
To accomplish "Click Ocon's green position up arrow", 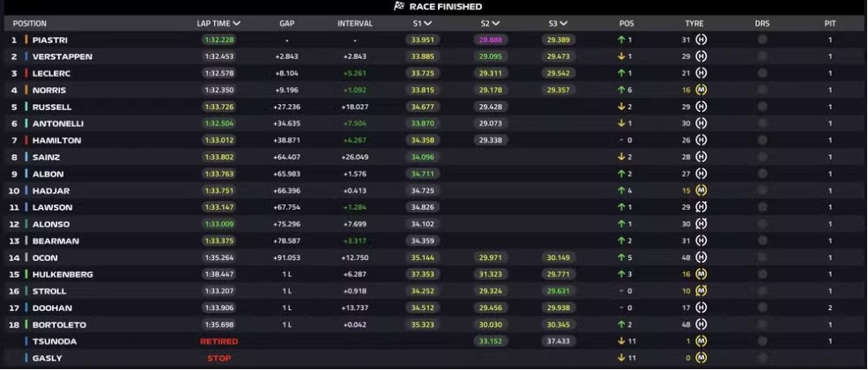I will pyautogui.click(x=621, y=258).
